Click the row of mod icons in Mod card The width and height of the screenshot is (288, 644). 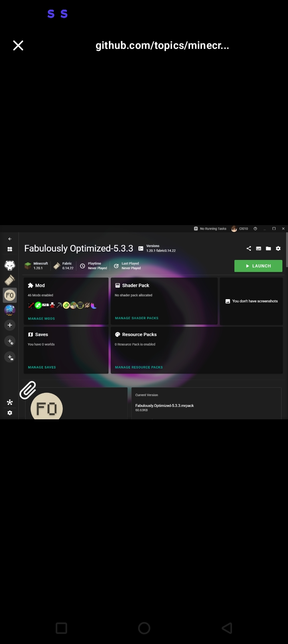(x=62, y=306)
